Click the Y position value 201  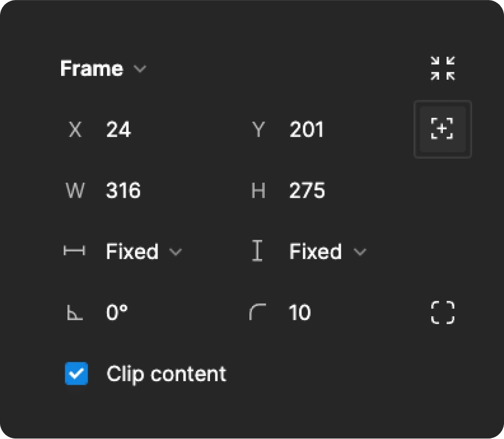[x=306, y=129]
